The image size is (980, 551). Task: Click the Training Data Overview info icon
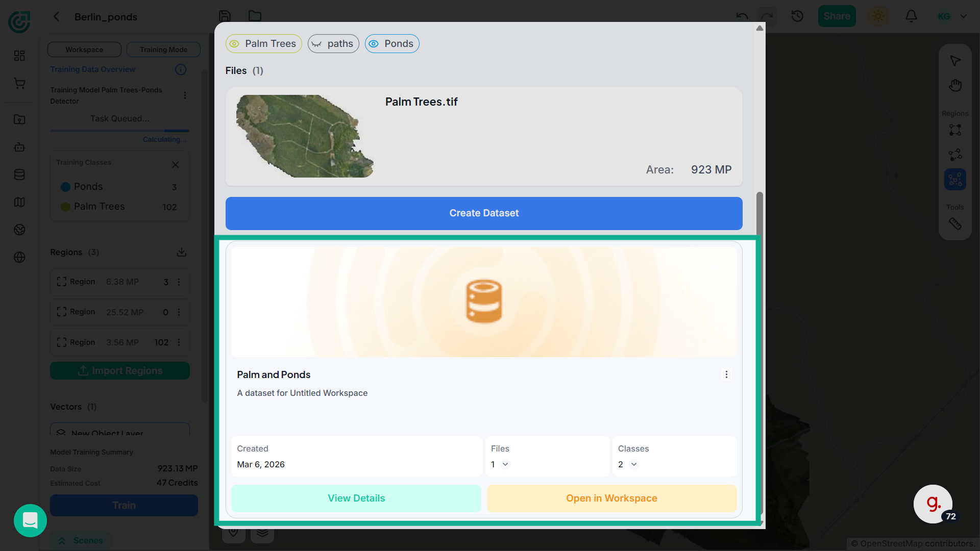click(x=181, y=69)
